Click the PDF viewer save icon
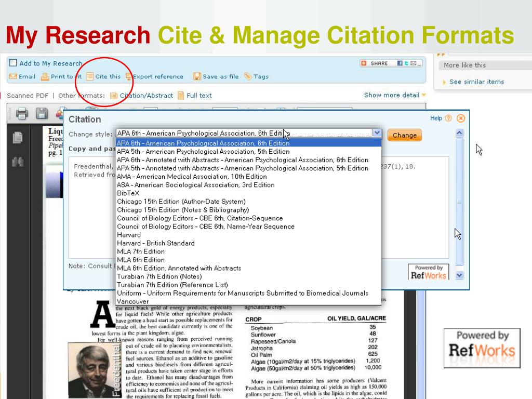Screen dimensions: 532x399 click(42, 113)
